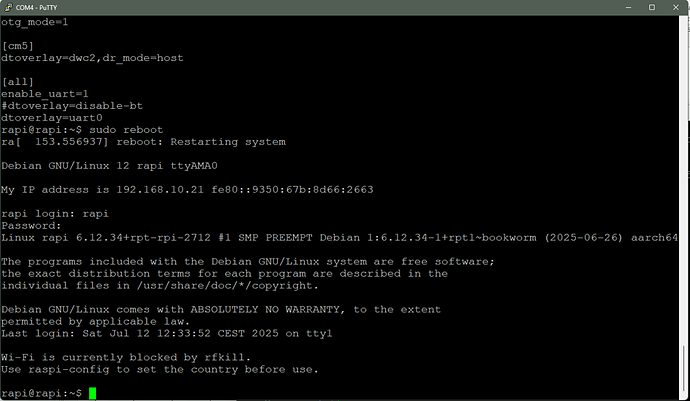
Task: Click the green terminal cursor block
Action: [92, 393]
